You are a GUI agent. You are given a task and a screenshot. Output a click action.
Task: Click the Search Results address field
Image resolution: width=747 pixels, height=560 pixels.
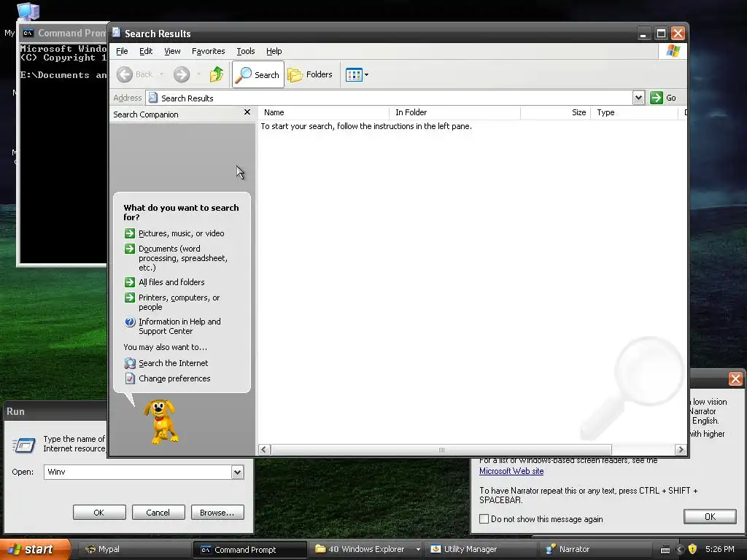390,98
